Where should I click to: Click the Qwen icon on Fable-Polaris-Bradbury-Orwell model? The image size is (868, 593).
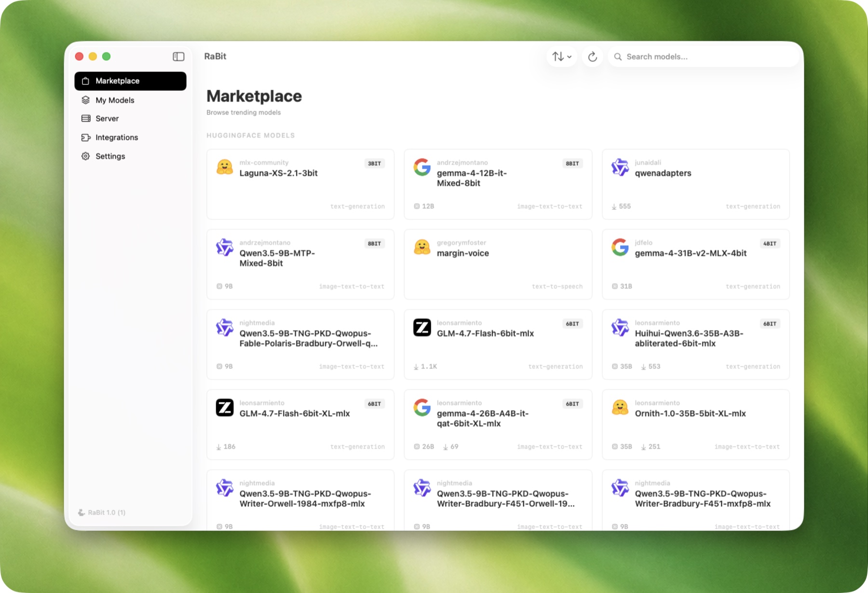coord(225,327)
